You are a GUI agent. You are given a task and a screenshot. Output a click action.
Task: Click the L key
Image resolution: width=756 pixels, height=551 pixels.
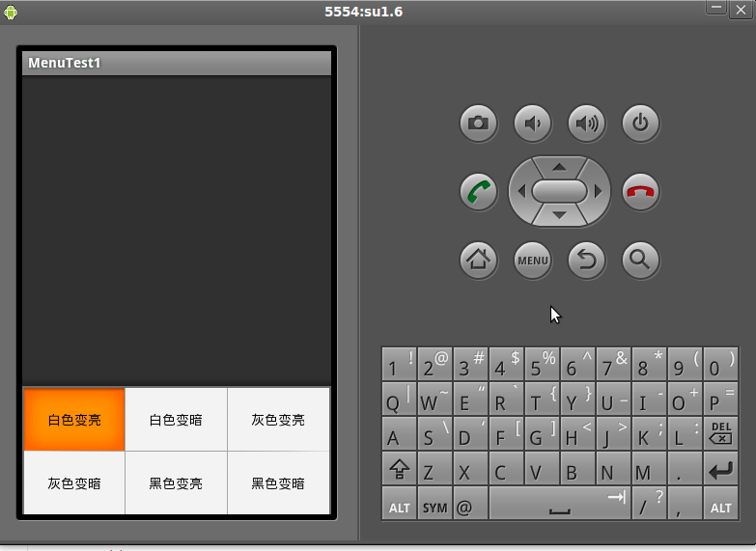pyautogui.click(x=685, y=433)
